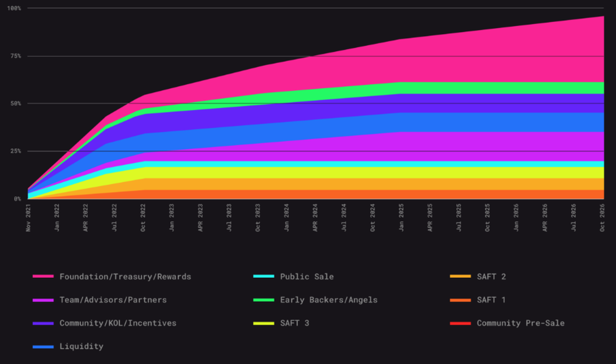The width and height of the screenshot is (616, 364).
Task: Click the 100% y-axis label
Action: [x=14, y=9]
